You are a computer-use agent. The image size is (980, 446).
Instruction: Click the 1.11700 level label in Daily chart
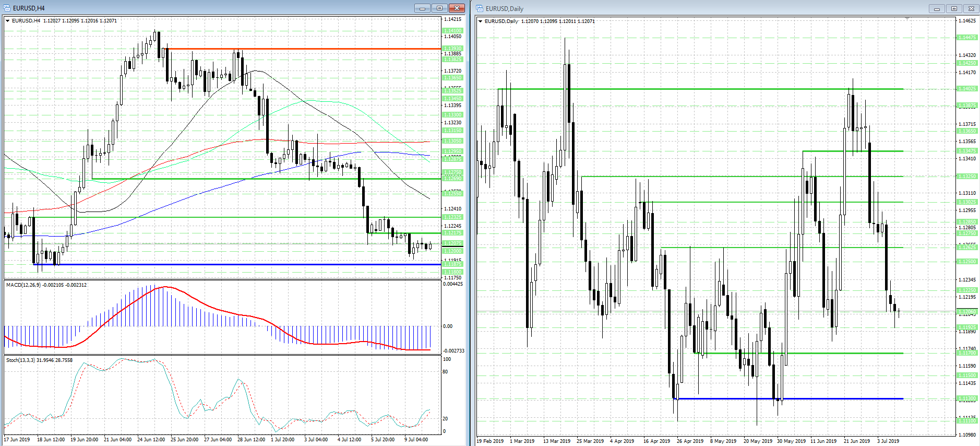[x=967, y=353]
